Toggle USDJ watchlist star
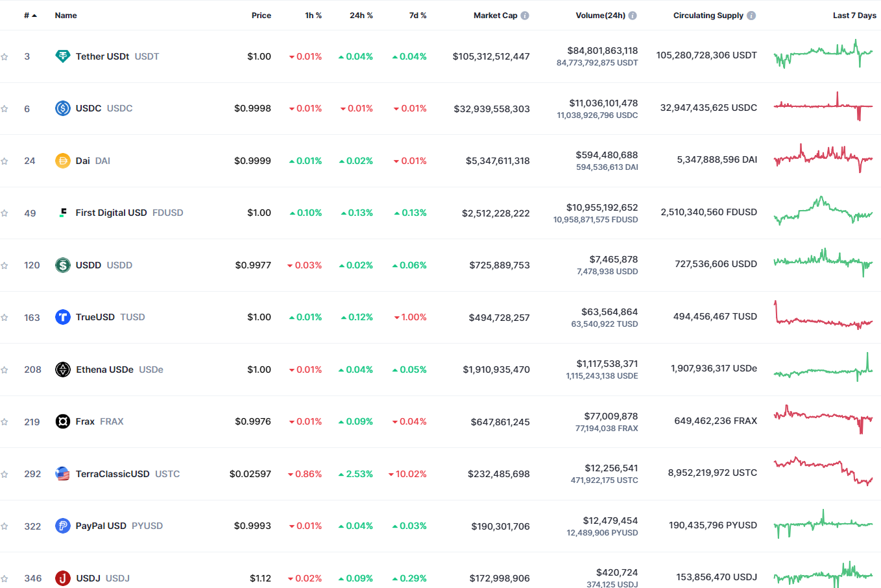This screenshot has width=881, height=588. point(5,578)
